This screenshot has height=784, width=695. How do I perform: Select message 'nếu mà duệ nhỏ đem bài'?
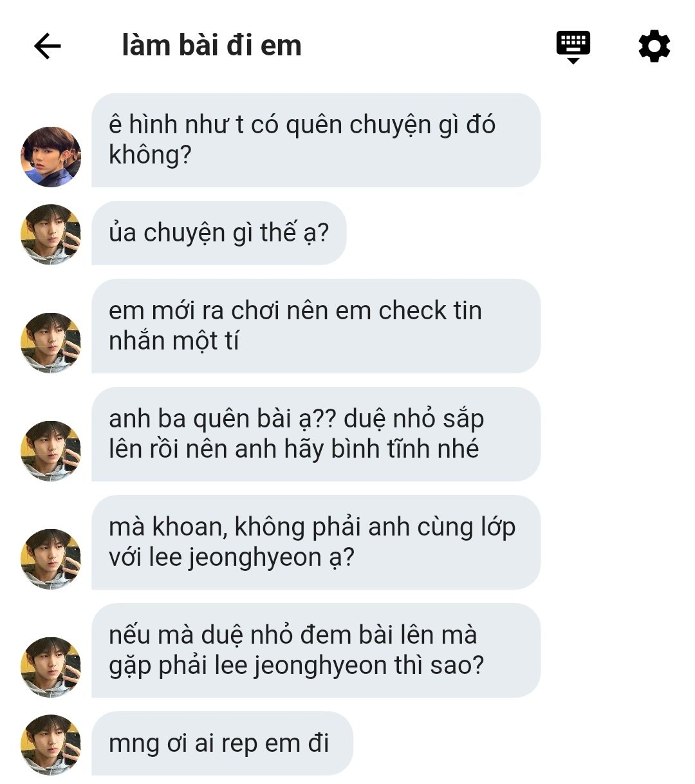pos(316,650)
